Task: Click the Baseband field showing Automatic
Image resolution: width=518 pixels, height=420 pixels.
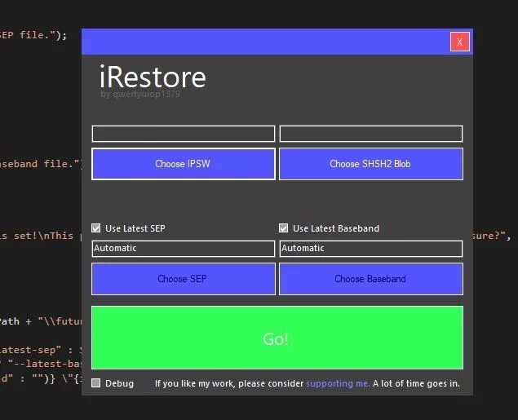Action: [370, 248]
